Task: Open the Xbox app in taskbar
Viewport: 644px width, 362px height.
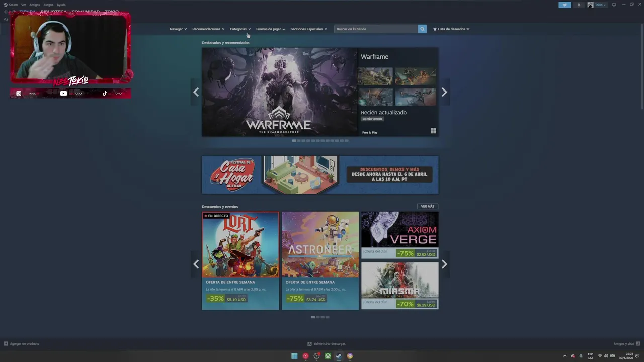Action: point(328,356)
